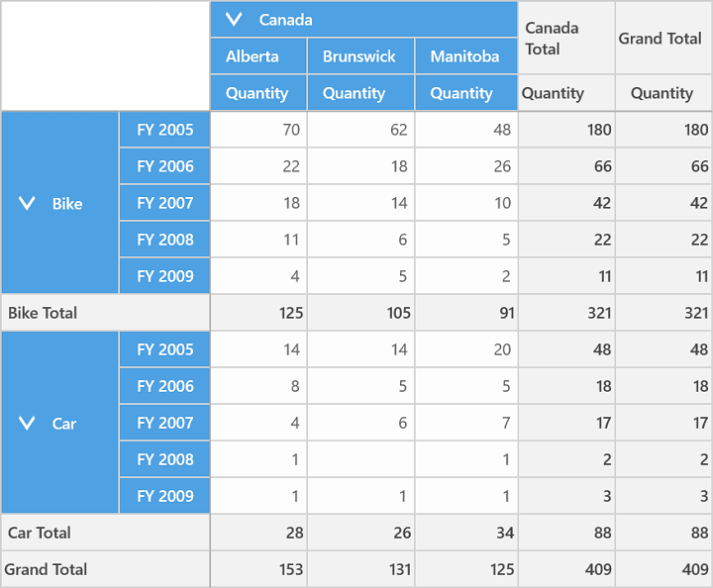The image size is (713, 588).
Task: Select Manitoba Bike Total cell showing 91
Action: pos(466,313)
